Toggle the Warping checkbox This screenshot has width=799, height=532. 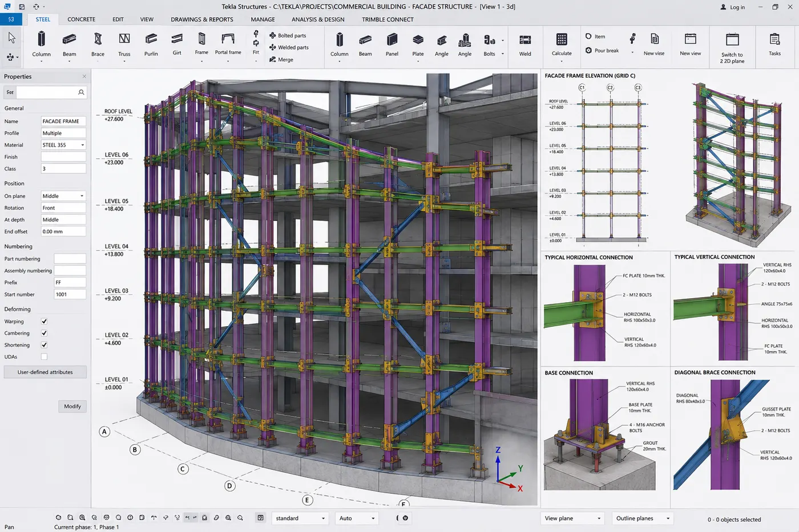click(x=44, y=321)
